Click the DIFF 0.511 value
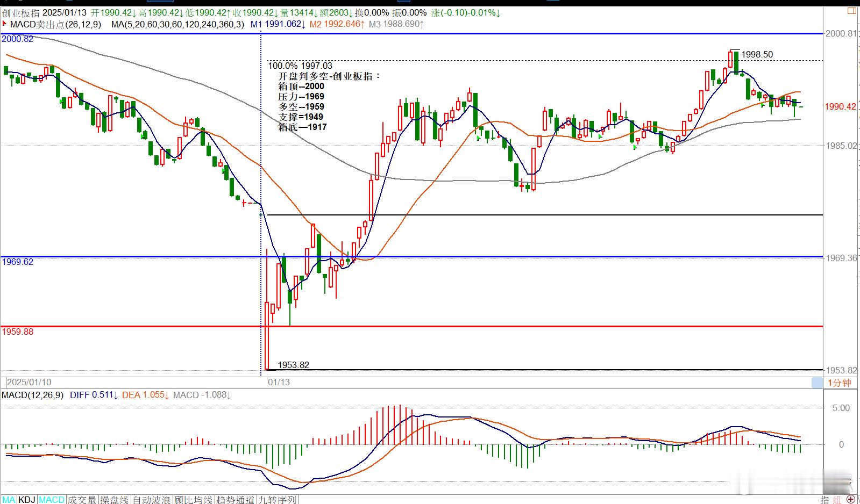Viewport: 860px width, 504px height. (x=94, y=395)
